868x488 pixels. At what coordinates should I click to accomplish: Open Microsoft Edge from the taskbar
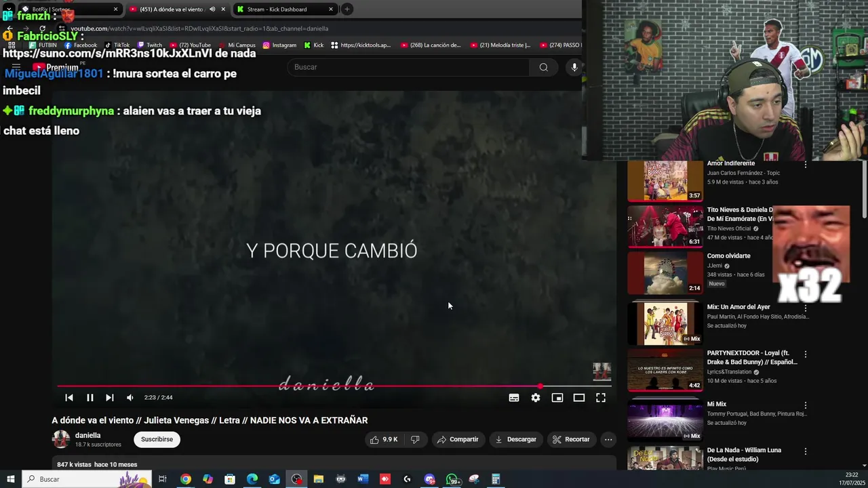(252, 479)
